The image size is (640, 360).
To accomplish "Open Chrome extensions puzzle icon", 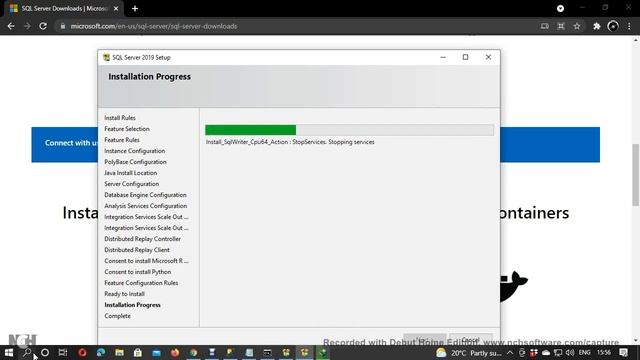I will [597, 26].
